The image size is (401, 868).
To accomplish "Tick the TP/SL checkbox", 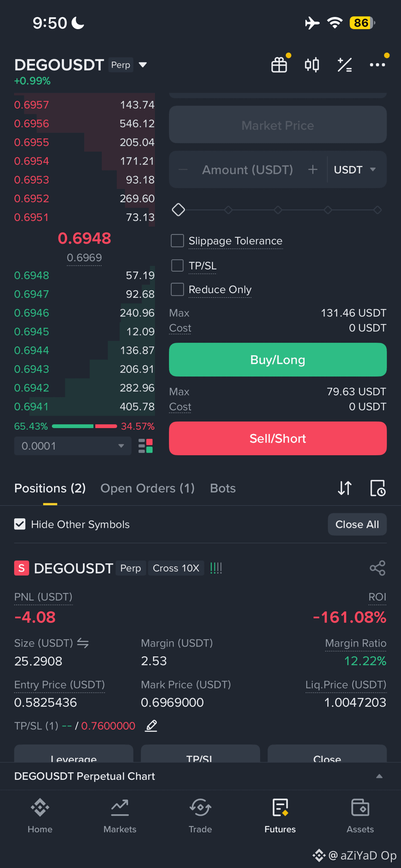I will [177, 265].
